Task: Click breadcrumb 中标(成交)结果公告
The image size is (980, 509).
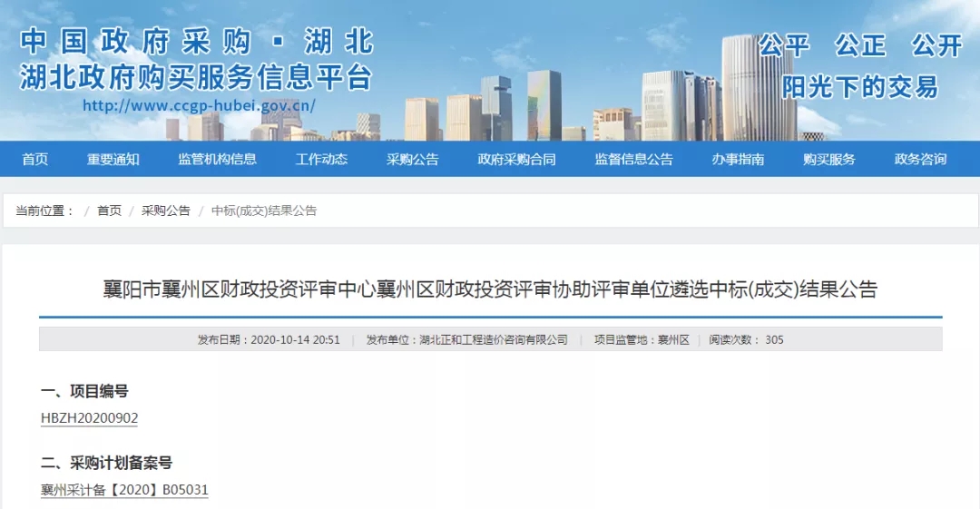Action: (x=264, y=210)
